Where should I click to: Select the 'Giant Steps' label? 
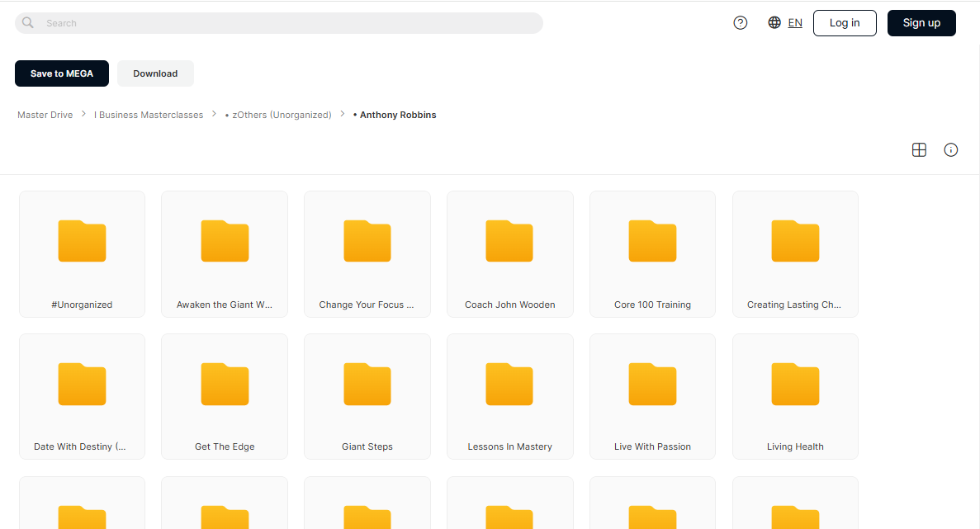tap(367, 446)
